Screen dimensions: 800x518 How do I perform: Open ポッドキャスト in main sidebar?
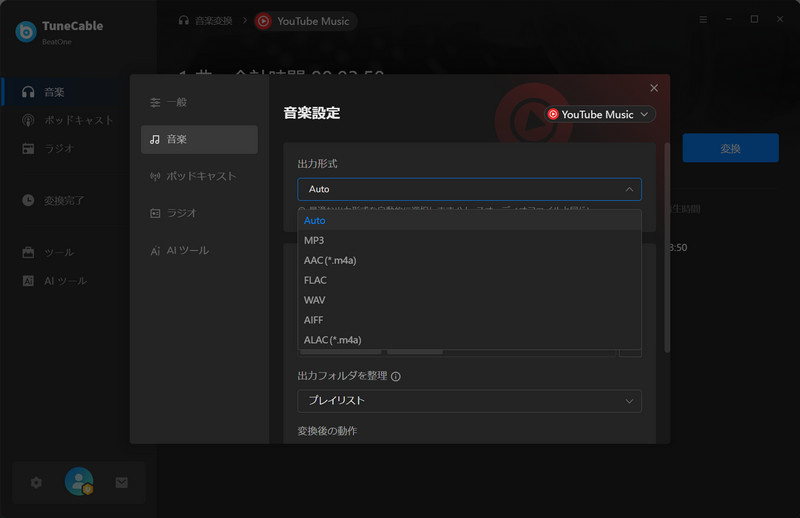click(66, 120)
